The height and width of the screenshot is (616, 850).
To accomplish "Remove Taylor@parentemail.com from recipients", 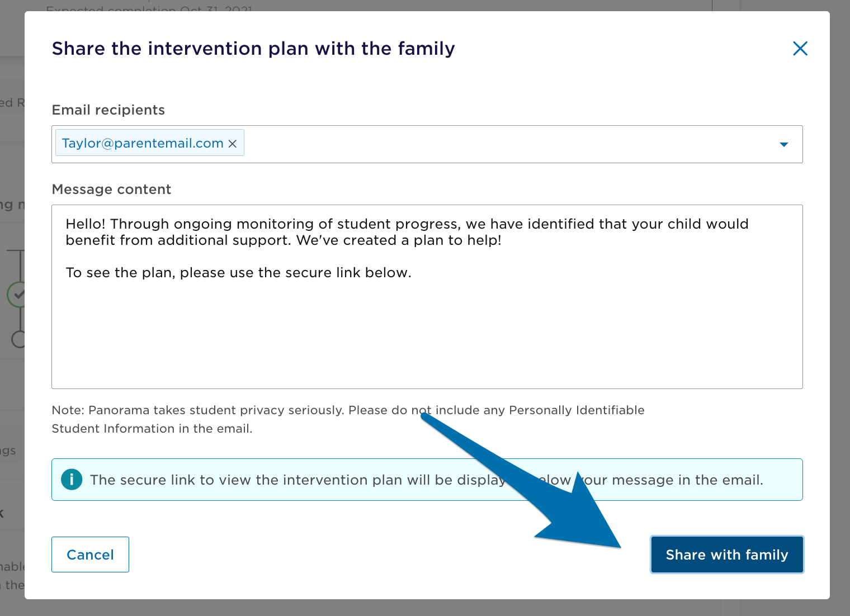I will 233,144.
